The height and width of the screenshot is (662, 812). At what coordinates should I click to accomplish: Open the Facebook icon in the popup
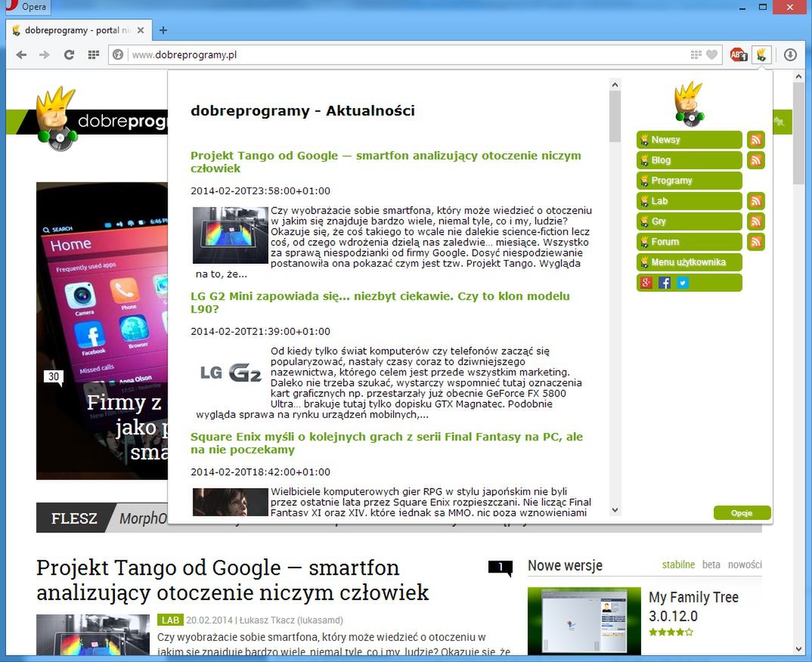point(665,283)
